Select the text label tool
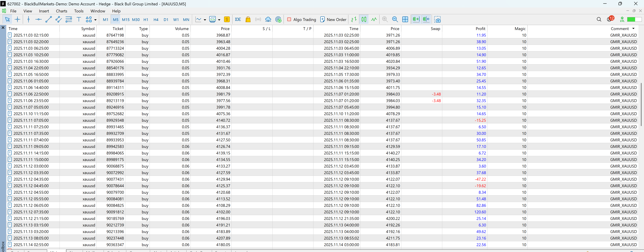Viewport: 644px width, 252px height. pyautogui.click(x=79, y=19)
